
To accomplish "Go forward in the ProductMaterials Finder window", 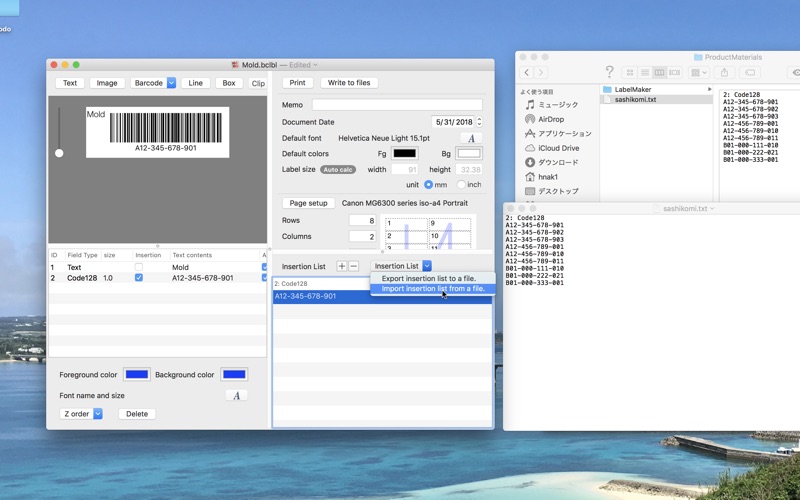I will (x=541, y=72).
